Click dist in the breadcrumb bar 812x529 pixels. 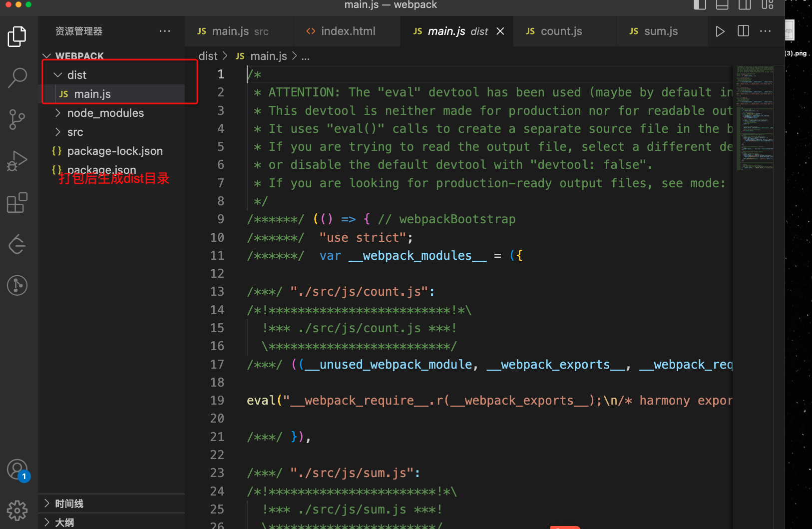[208, 56]
